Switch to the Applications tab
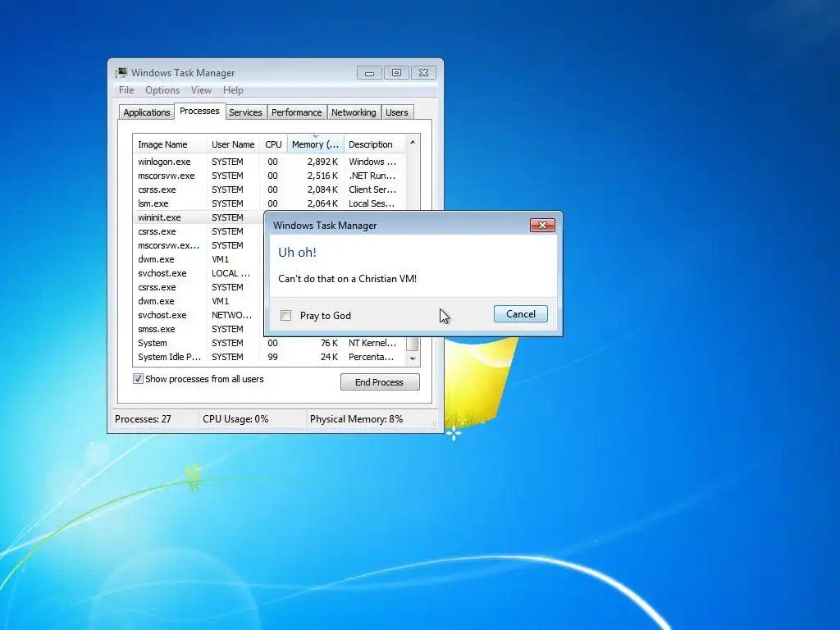The height and width of the screenshot is (630, 840). (146, 112)
